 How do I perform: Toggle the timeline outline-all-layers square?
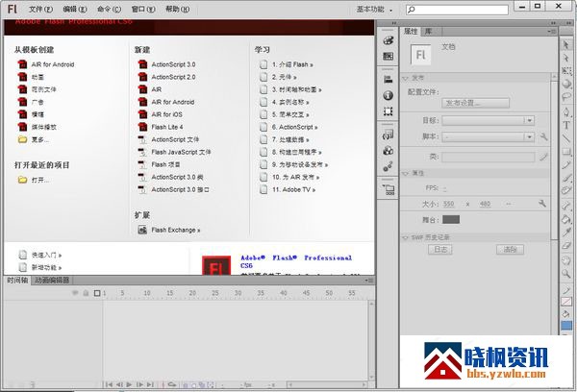click(x=97, y=293)
